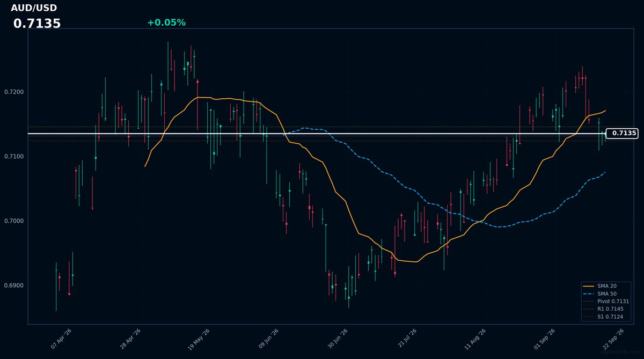The image size is (644, 359).
Task: Click the 09 Jun '26 date label
Action: point(268,339)
